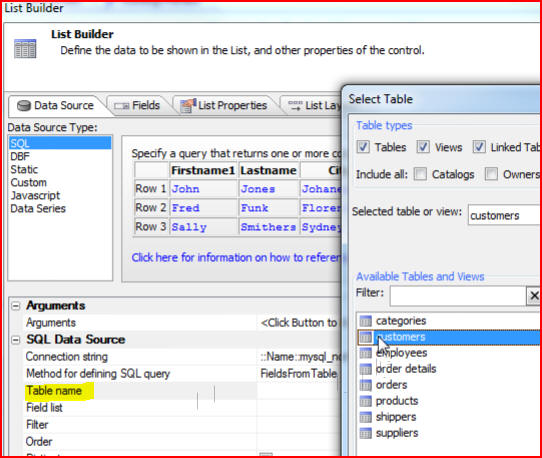Image resolution: width=542 pixels, height=458 pixels.
Task: Toggle the Views checkbox
Action: (423, 147)
